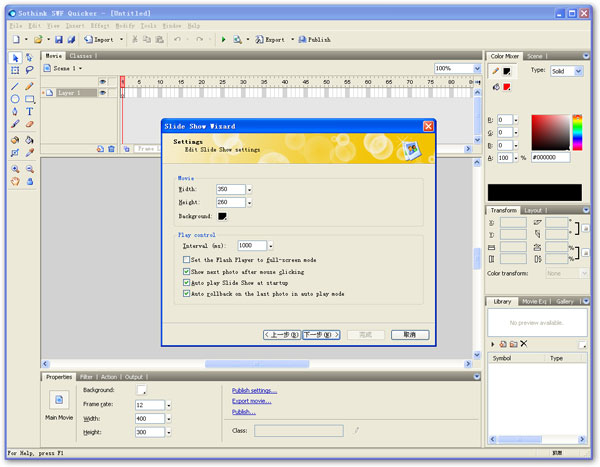Click the Import toolbar button
This screenshot has width=600, height=467.
click(99, 39)
